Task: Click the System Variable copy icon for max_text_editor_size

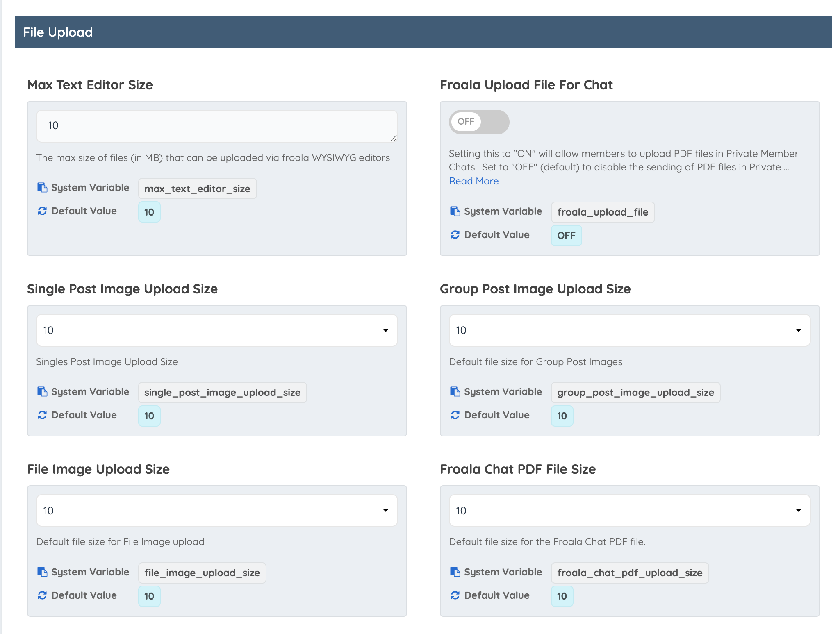Action: 42,188
